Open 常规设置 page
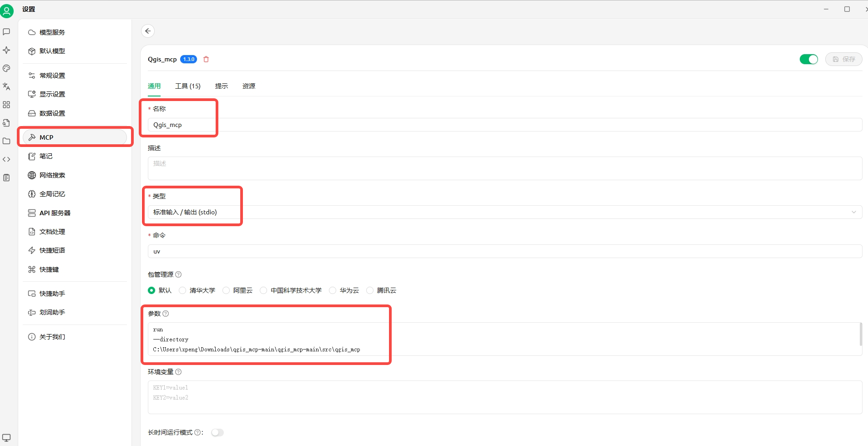868x446 pixels. 75,76
